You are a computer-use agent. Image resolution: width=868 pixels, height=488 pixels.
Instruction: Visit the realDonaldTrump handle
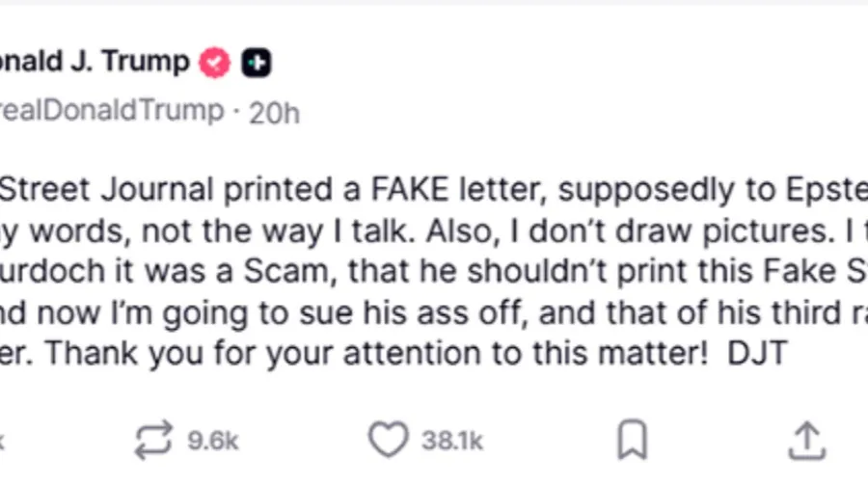111,111
